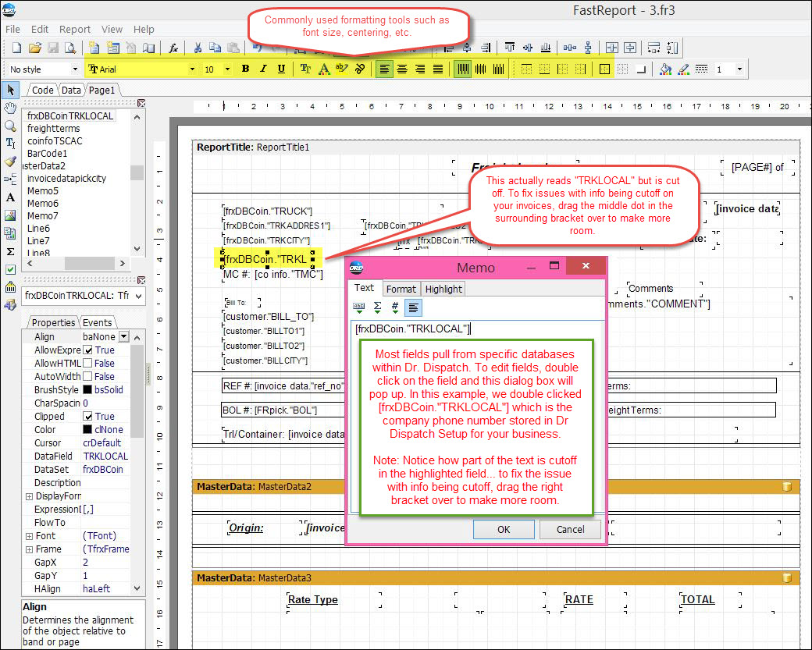Align text left
This screenshot has height=650, width=812.
pyautogui.click(x=384, y=69)
